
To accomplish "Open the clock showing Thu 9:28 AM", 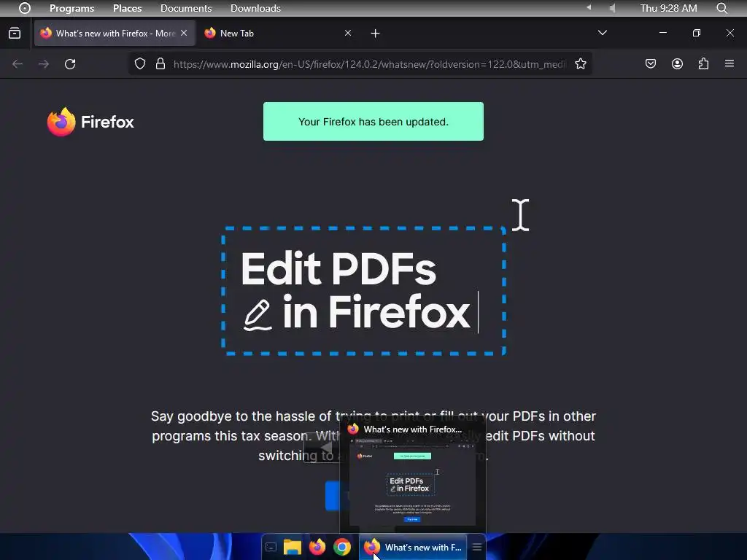I will [x=668, y=8].
